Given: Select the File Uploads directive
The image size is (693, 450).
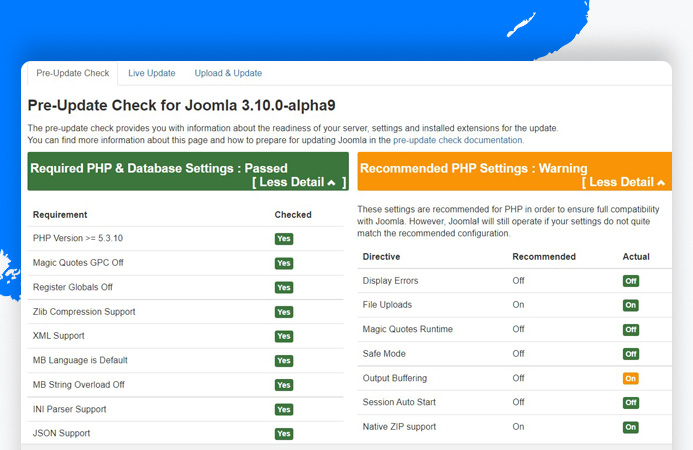Looking at the screenshot, I should click(387, 305).
